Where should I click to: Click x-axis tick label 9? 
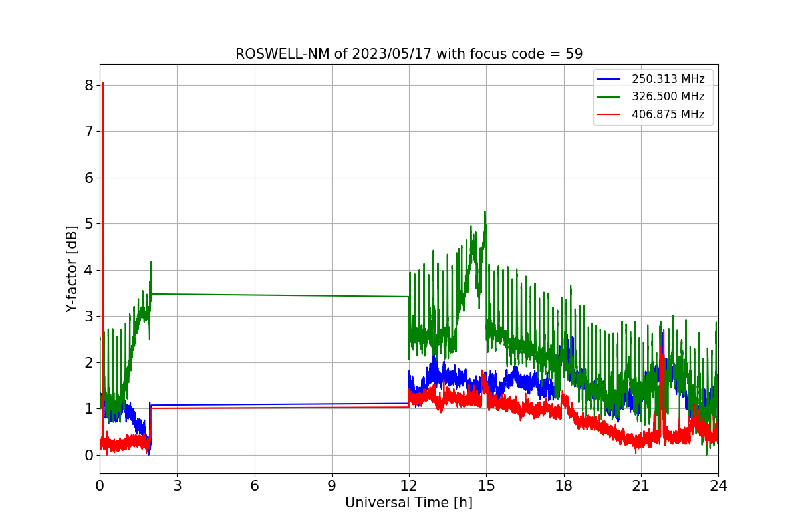(x=332, y=486)
